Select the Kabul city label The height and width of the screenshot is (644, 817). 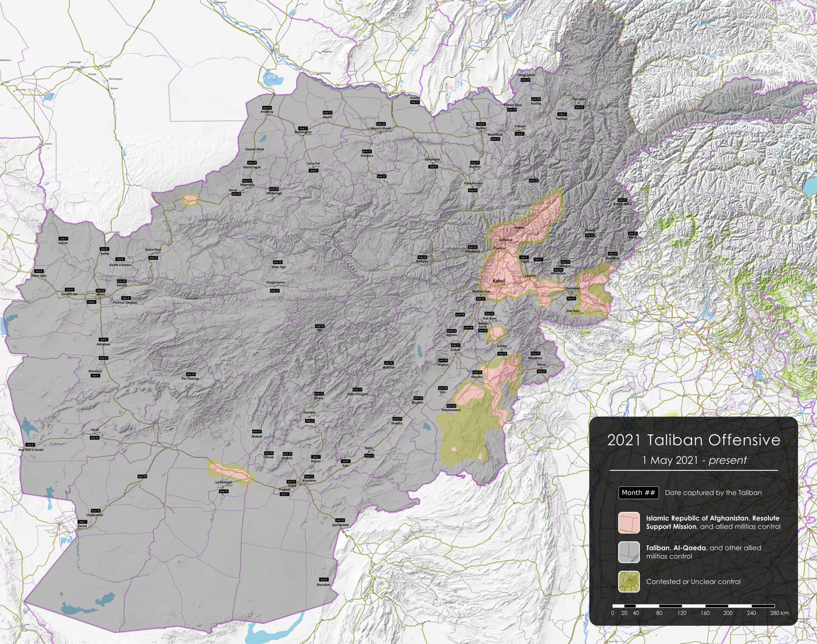point(499,280)
